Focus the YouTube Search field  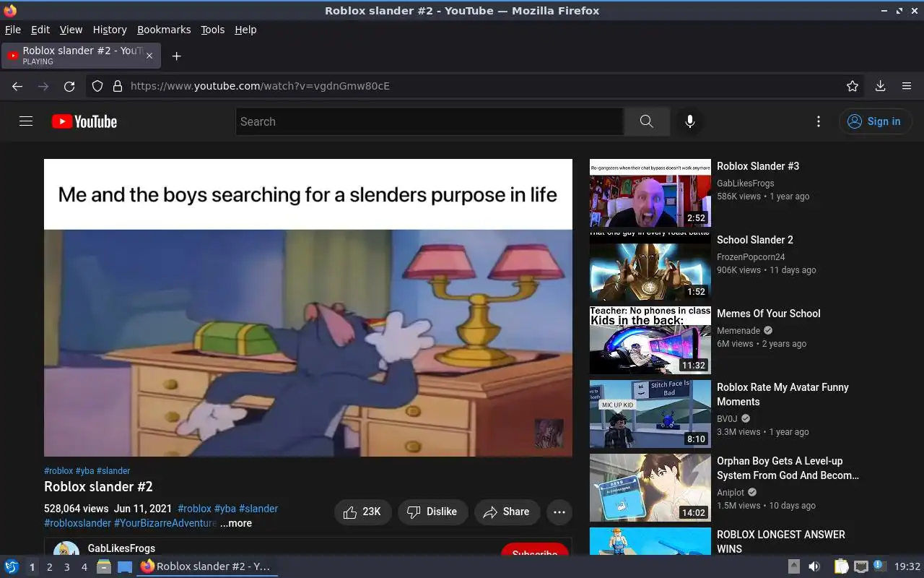(x=430, y=121)
